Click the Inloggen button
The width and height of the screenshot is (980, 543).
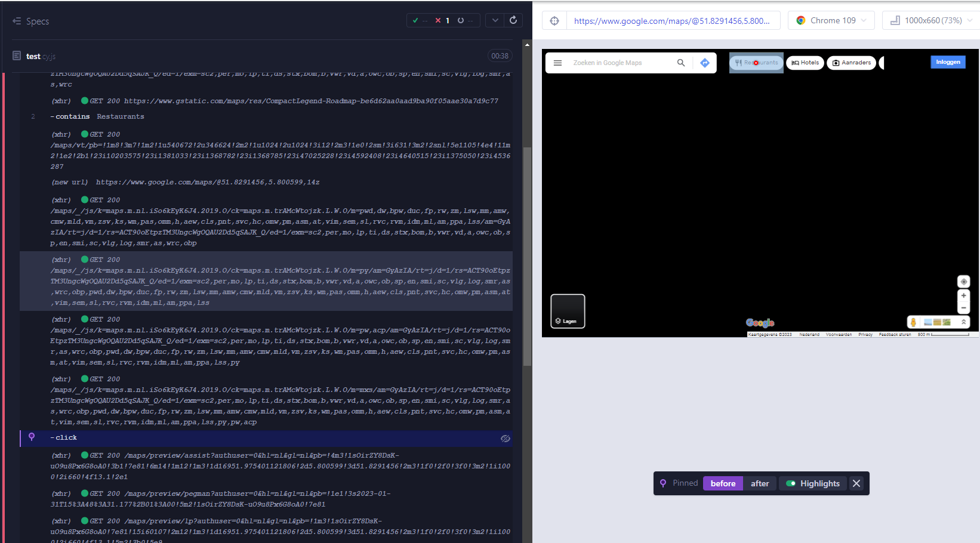[x=948, y=62]
